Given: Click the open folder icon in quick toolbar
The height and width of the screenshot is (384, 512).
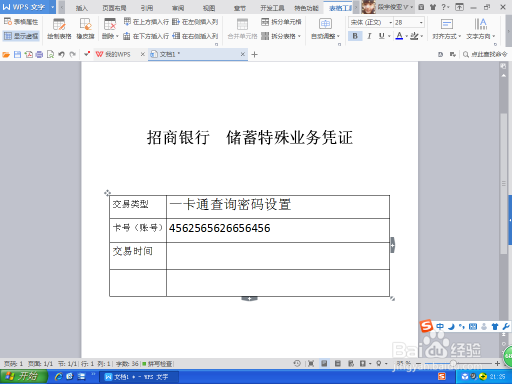Looking at the screenshot, I should pyautogui.click(x=6, y=54).
